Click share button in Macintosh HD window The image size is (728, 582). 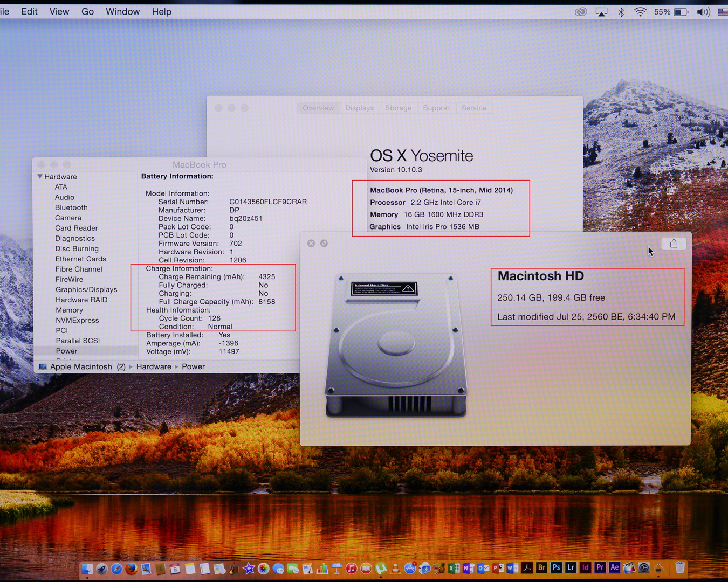click(x=674, y=244)
